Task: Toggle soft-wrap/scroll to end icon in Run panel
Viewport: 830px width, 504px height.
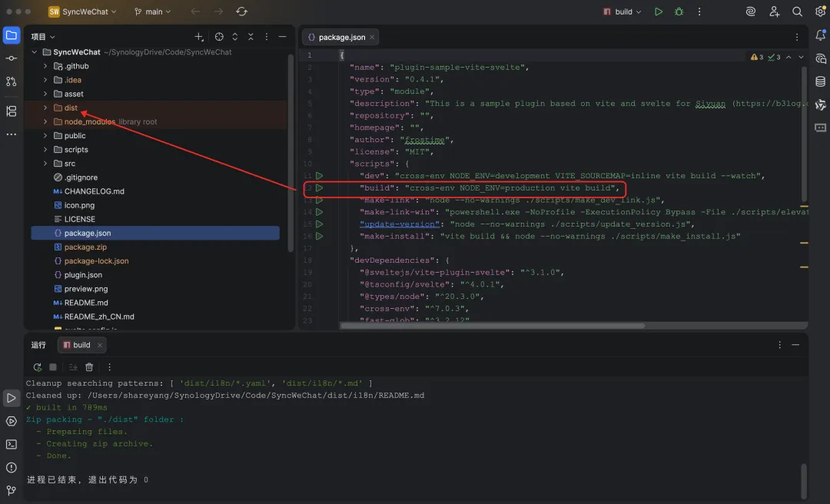Action: 73,367
